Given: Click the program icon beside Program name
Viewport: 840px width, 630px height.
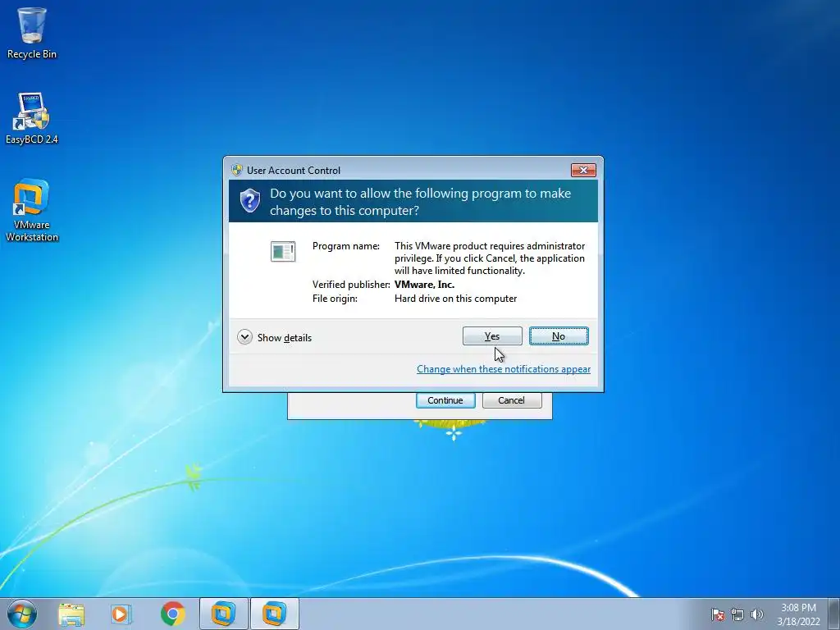Looking at the screenshot, I should (x=283, y=251).
